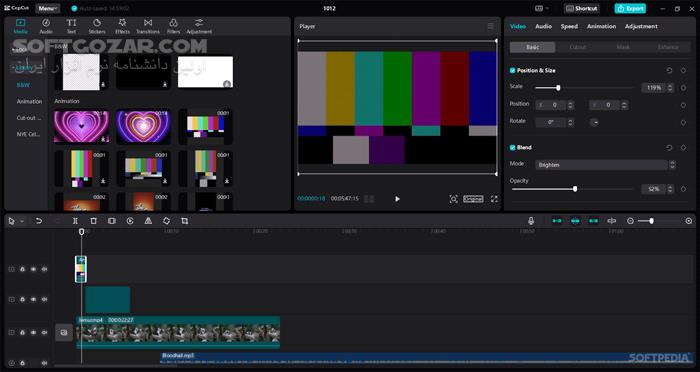Uncheck the Position & Size checkbox
700x372 pixels.
tap(512, 71)
